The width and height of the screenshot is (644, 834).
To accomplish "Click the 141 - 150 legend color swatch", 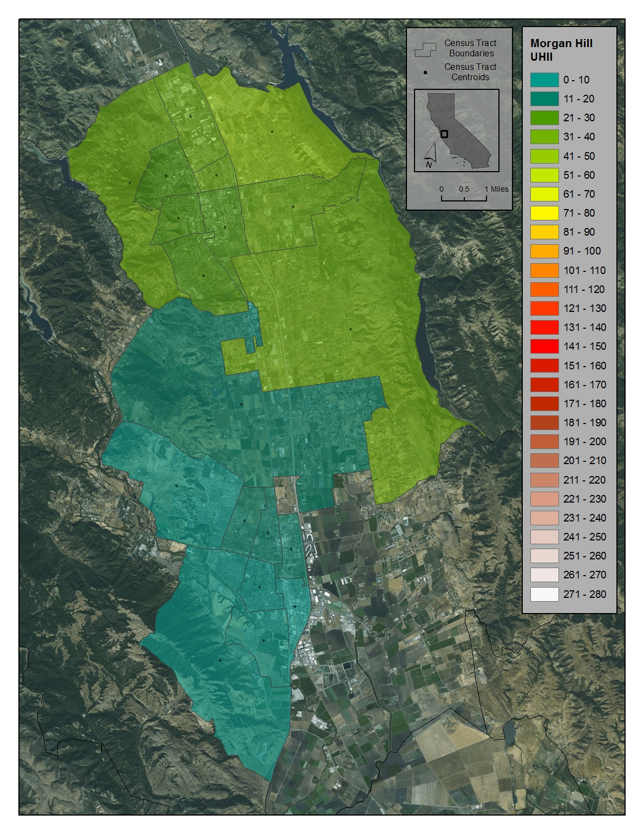I will [544, 346].
